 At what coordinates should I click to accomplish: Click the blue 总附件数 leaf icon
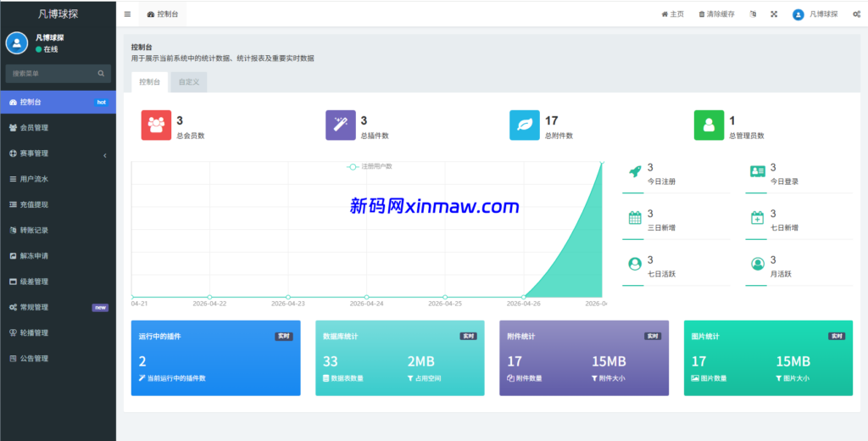(x=524, y=126)
